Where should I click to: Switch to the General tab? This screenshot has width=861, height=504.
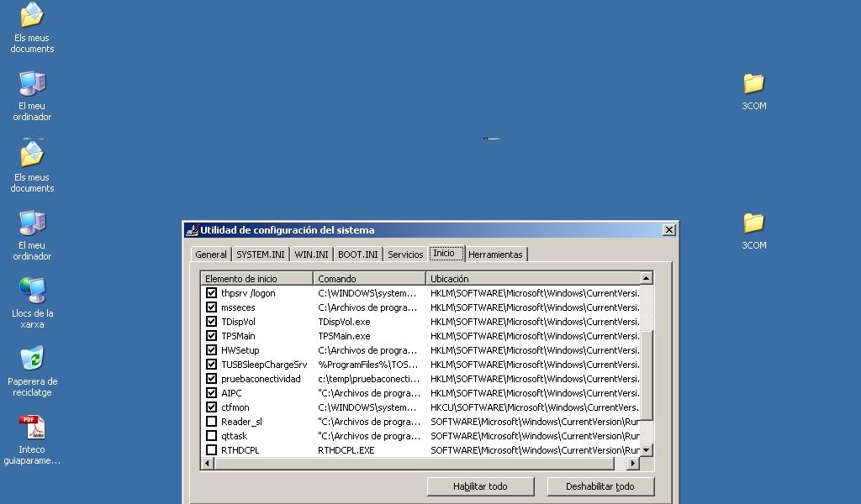(210, 255)
